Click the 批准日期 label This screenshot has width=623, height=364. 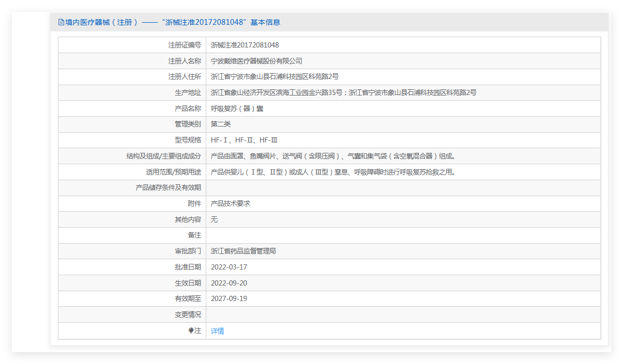tap(188, 267)
